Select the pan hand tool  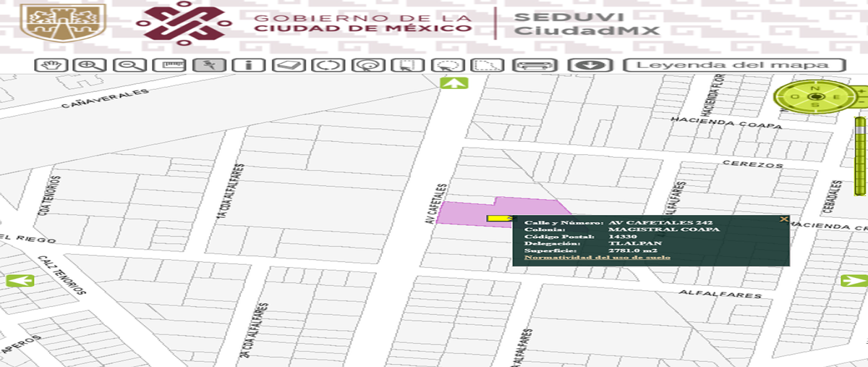pos(51,64)
